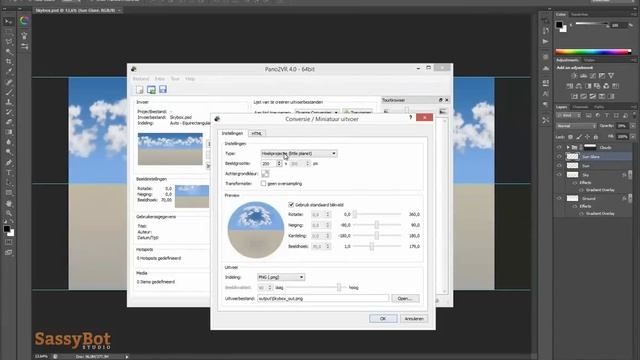The width and height of the screenshot is (640, 360).
Task: Select the Zoom tool in Photoshop toolbar
Action: click(8, 213)
